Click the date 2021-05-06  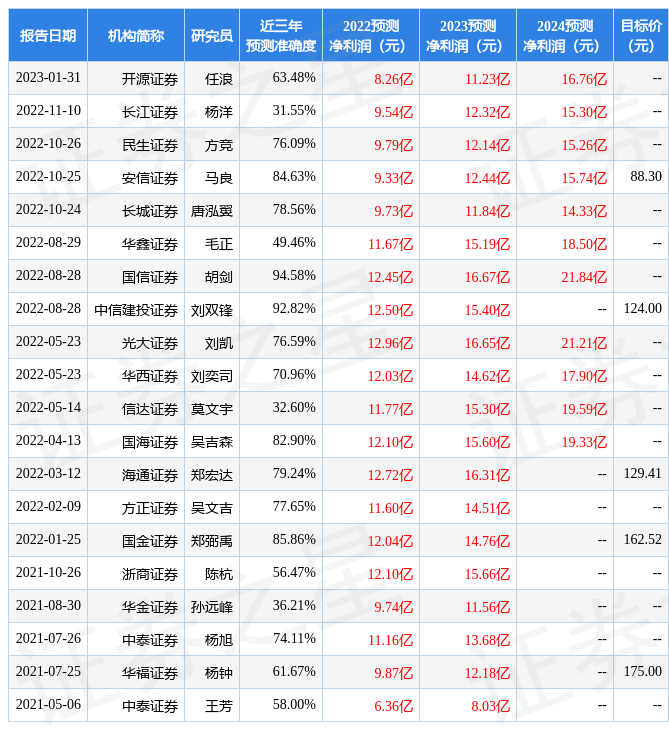[x=48, y=705]
